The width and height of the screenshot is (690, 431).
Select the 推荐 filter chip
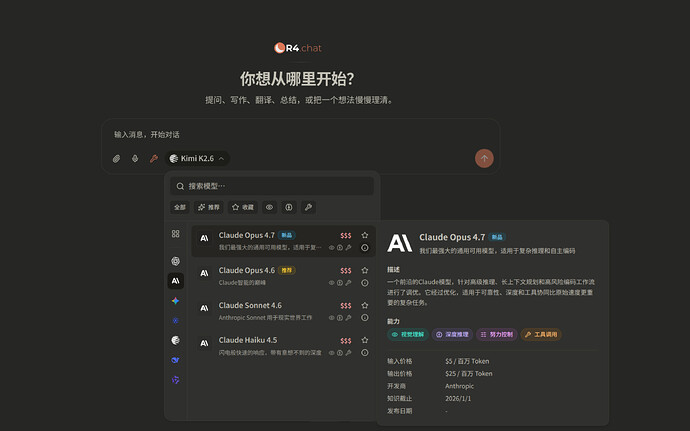pyautogui.click(x=209, y=207)
